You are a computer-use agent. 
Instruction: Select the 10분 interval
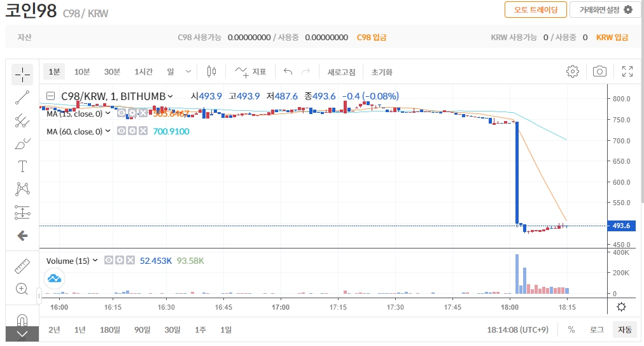[x=81, y=71]
